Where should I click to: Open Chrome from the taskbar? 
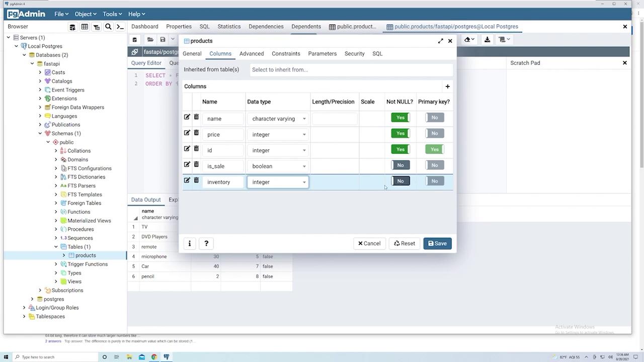[154, 357]
